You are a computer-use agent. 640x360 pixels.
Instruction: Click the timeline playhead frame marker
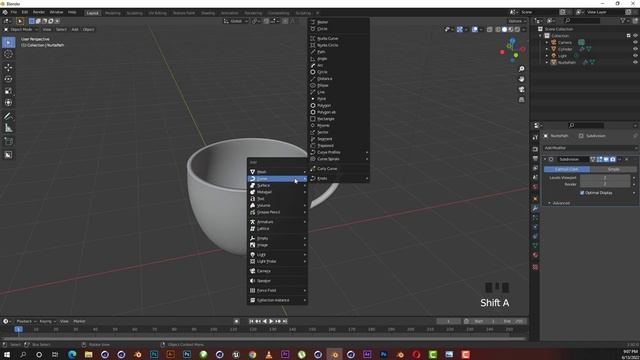coord(18,329)
